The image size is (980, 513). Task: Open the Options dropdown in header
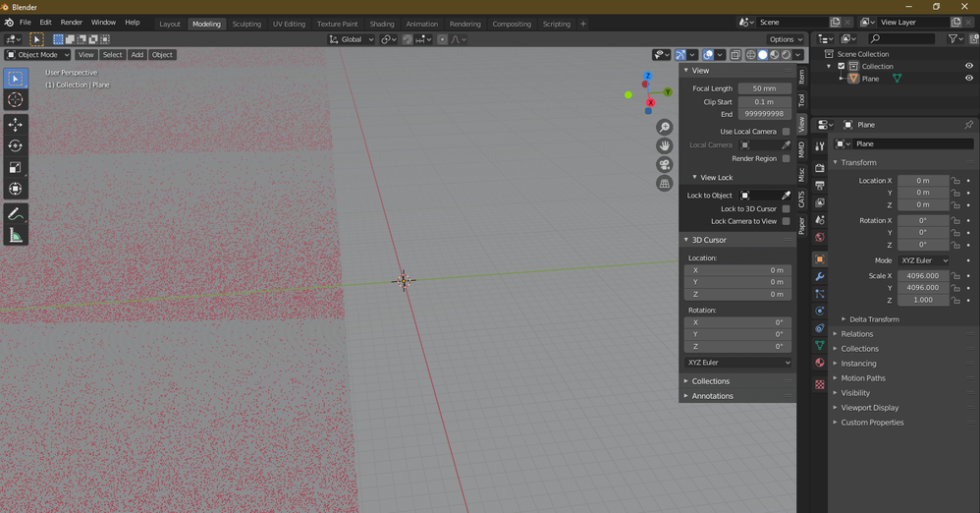(786, 39)
